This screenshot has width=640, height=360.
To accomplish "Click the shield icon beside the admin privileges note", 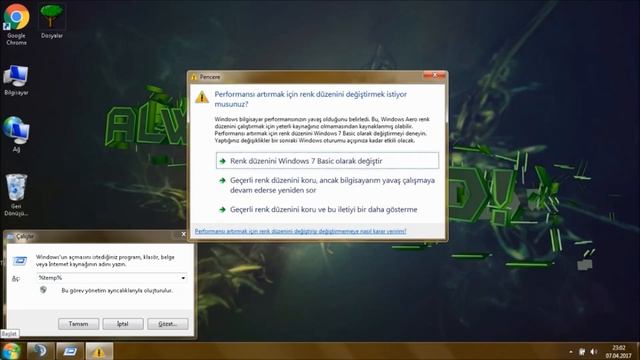I will click(43, 290).
